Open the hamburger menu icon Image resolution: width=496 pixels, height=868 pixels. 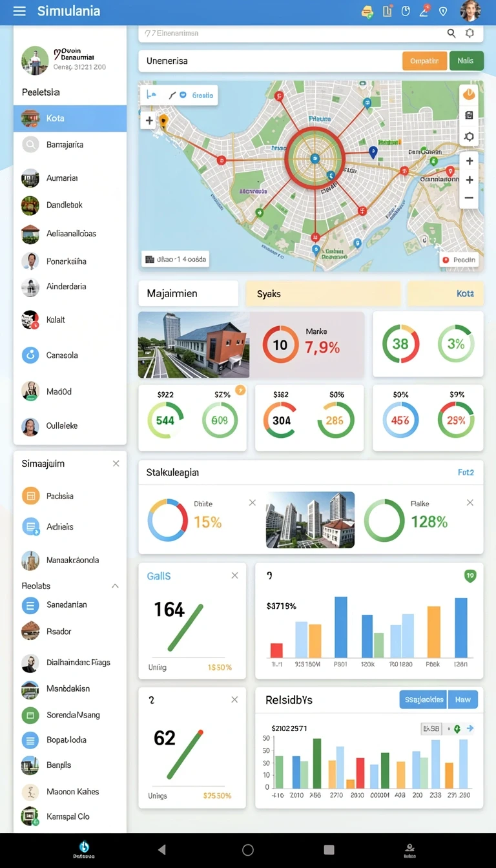point(19,11)
